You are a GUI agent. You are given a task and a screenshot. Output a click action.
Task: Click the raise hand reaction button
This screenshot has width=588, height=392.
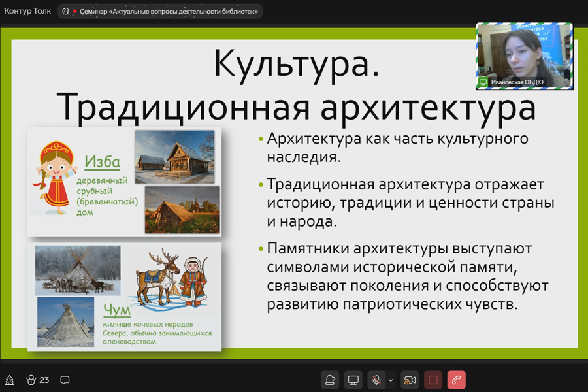point(331,380)
